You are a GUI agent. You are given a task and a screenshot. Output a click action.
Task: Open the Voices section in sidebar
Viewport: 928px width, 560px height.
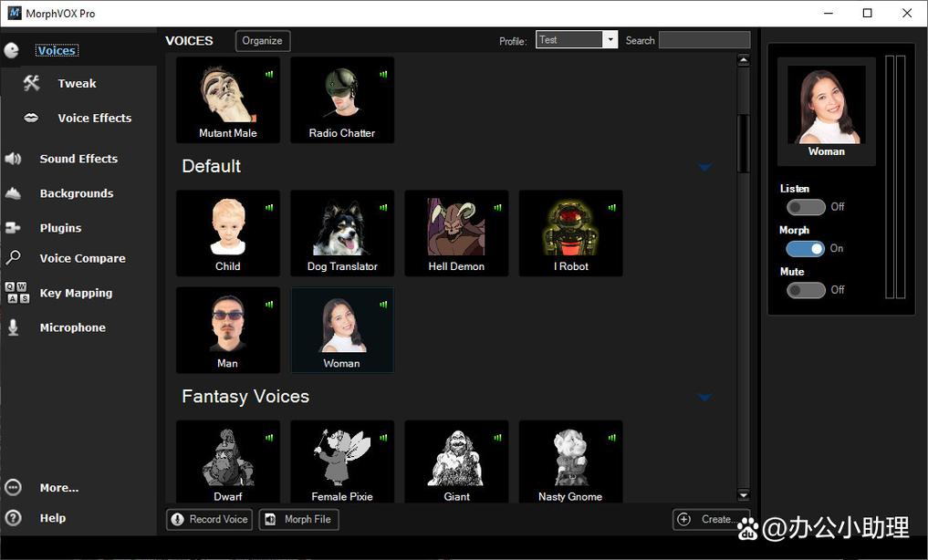tap(57, 51)
